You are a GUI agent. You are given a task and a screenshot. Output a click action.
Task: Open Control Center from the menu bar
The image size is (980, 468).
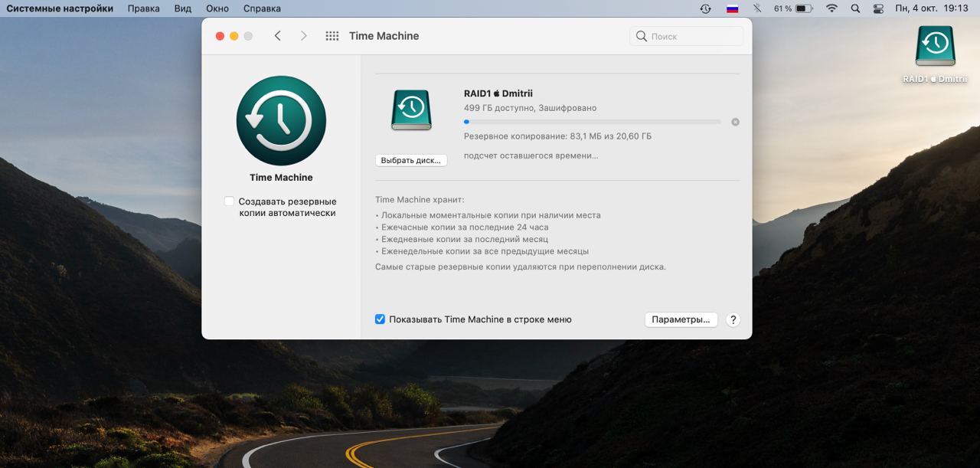(x=878, y=8)
